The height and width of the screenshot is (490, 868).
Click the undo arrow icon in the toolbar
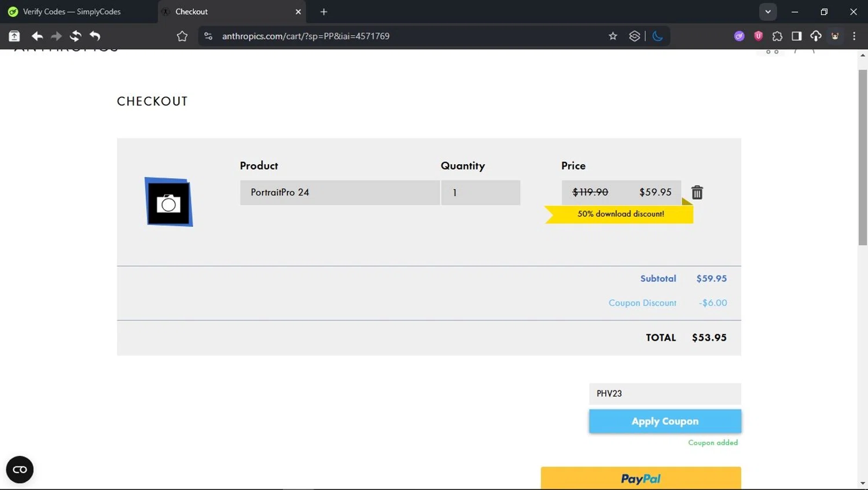(95, 36)
